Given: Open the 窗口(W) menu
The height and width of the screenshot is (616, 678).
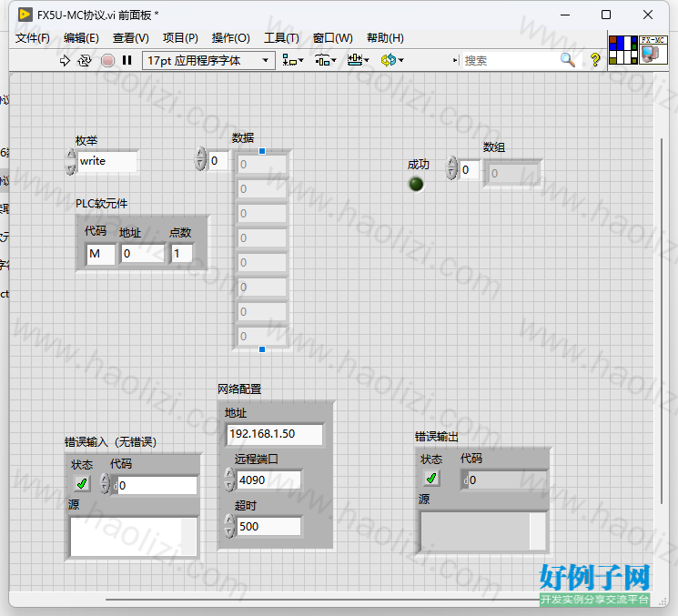Looking at the screenshot, I should pyautogui.click(x=332, y=38).
